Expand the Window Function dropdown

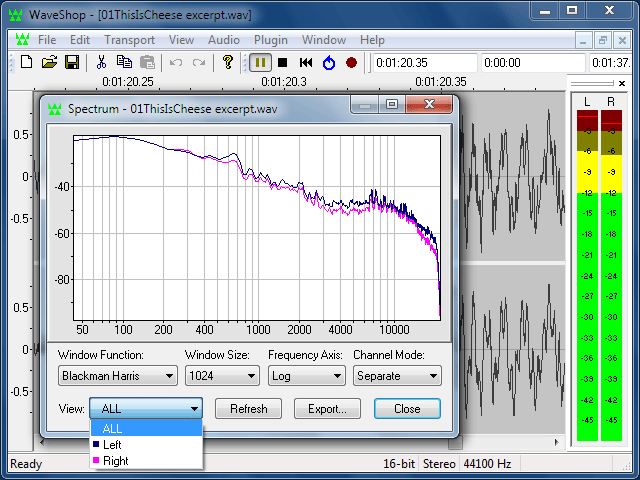(x=118, y=376)
